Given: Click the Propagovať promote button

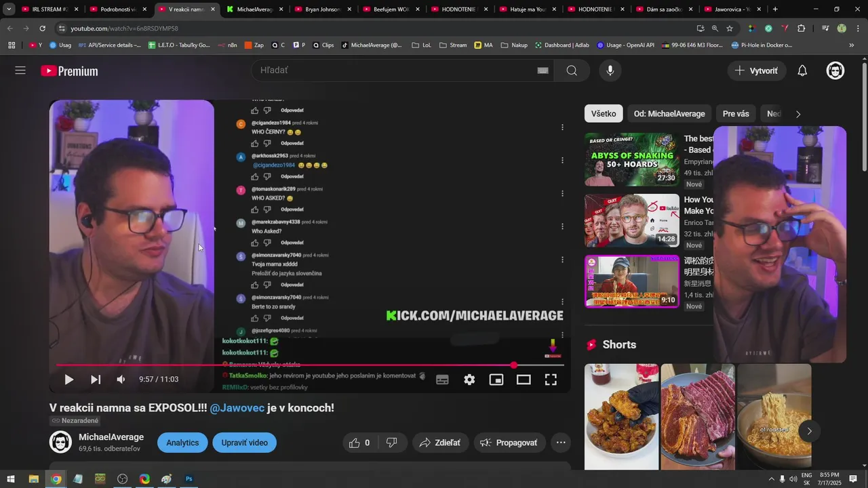Looking at the screenshot, I should click(x=509, y=443).
